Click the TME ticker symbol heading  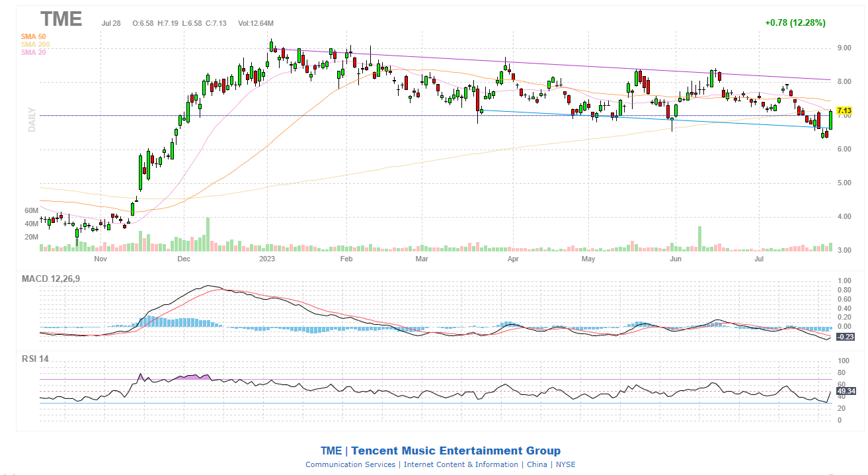click(61, 19)
